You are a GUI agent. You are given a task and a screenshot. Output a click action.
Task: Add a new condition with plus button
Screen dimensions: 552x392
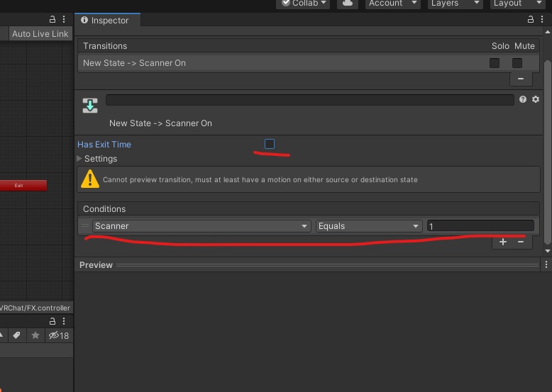pos(503,242)
